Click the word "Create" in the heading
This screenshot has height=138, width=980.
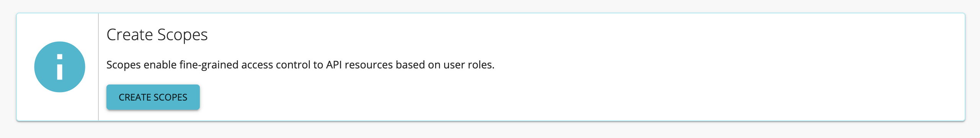pyautogui.click(x=130, y=35)
